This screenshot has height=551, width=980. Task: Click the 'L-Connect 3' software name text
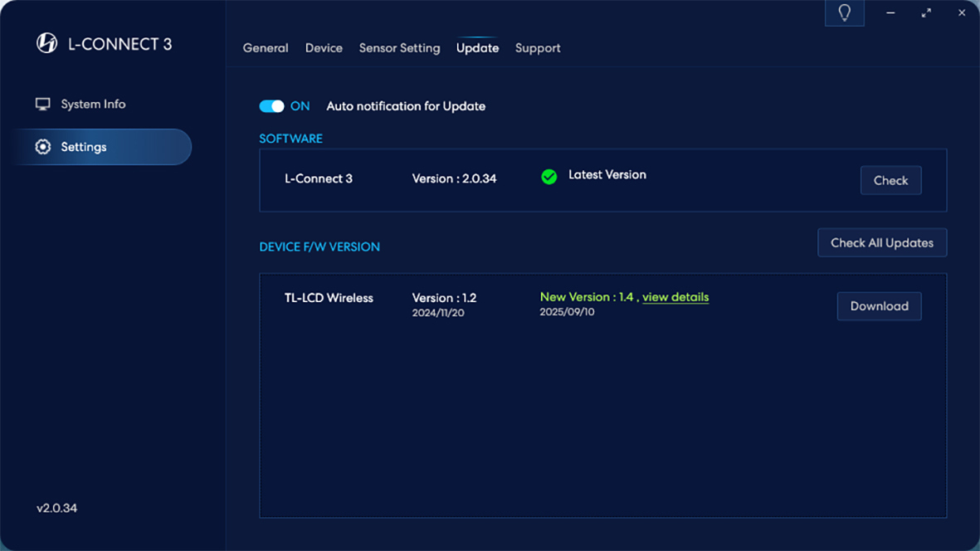point(319,178)
